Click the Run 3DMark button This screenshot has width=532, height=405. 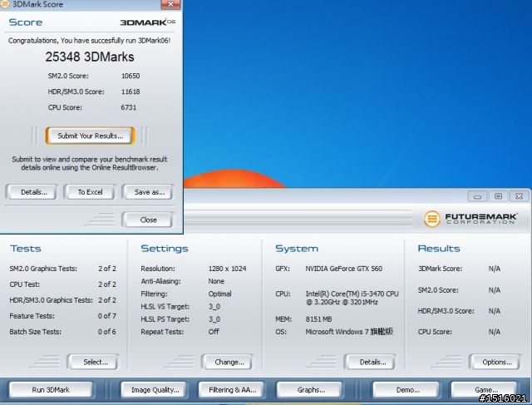[x=51, y=390]
